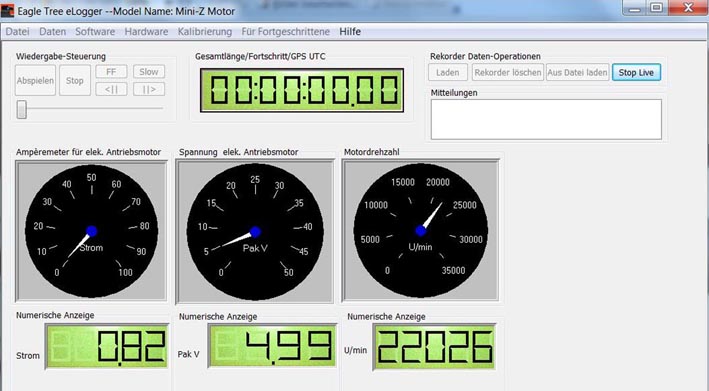
Task: Click the Stop Live button
Action: coord(636,72)
